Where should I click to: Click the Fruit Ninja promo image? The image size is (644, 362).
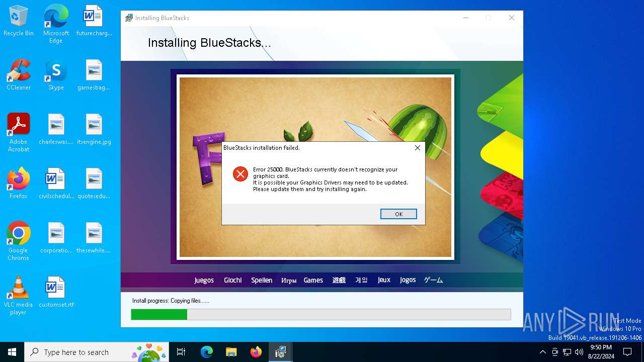coord(315,167)
